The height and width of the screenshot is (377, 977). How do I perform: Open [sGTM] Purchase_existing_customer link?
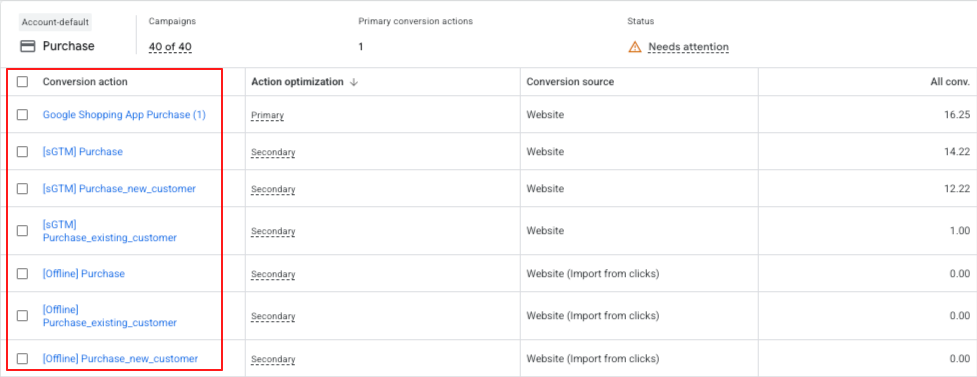tap(110, 231)
